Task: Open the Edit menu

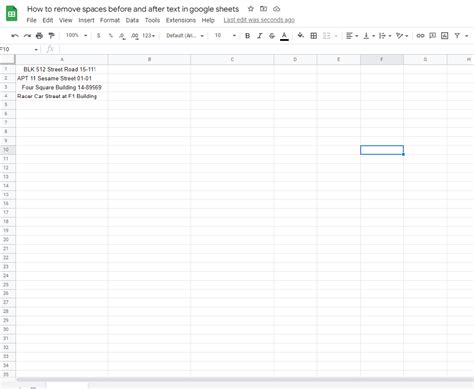Action: [x=48, y=20]
